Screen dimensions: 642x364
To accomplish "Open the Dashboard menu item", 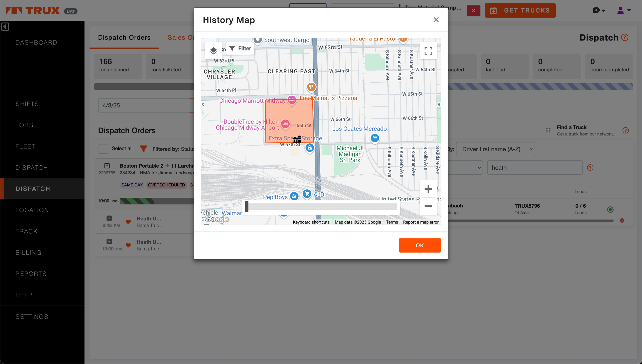I will click(36, 43).
